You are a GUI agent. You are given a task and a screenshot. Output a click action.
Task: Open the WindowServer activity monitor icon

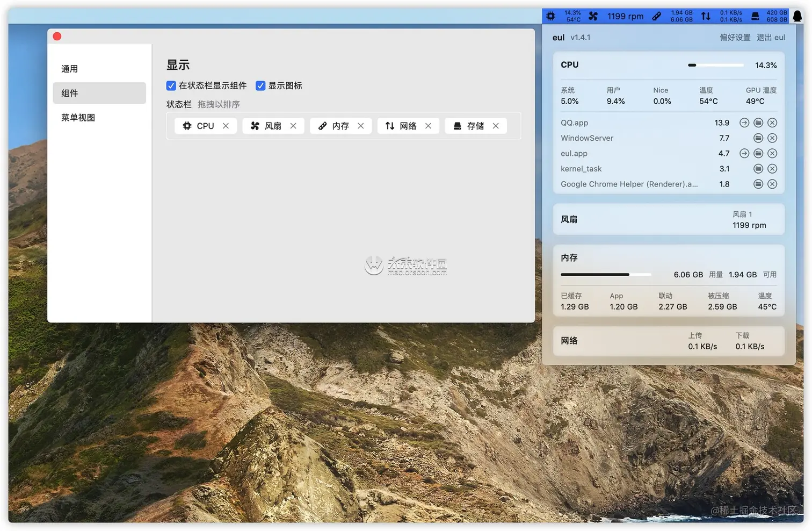pyautogui.click(x=758, y=138)
